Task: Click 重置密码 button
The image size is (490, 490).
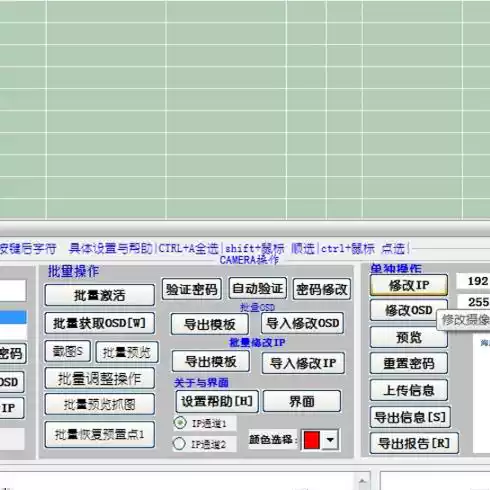Action: click(x=409, y=363)
